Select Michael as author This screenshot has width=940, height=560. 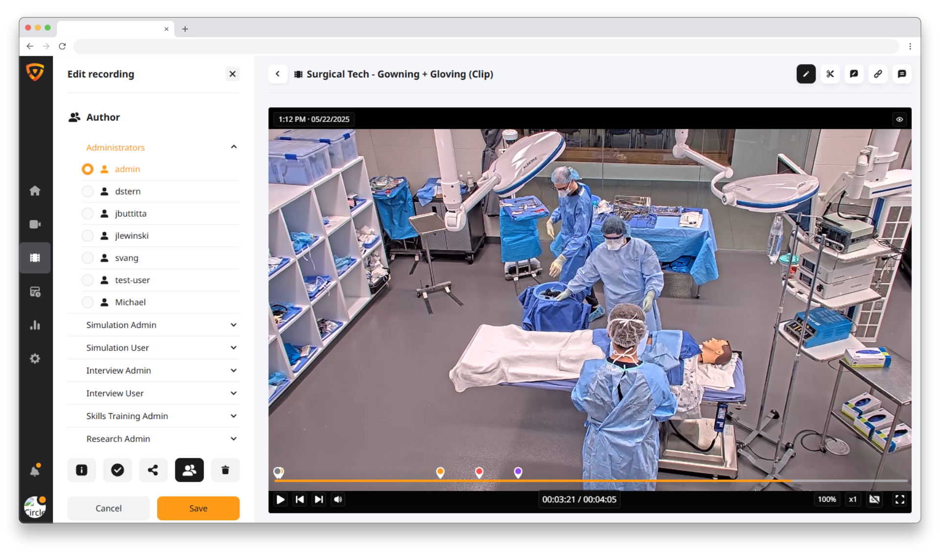click(x=88, y=302)
